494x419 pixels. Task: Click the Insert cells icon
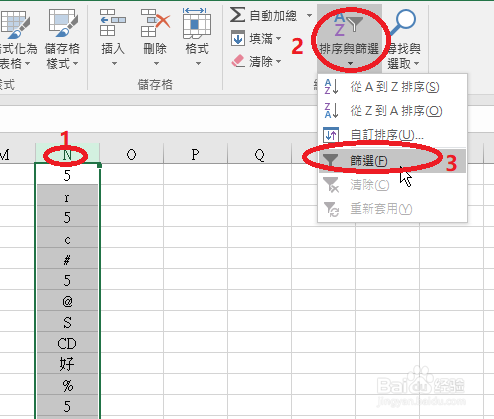tap(113, 23)
